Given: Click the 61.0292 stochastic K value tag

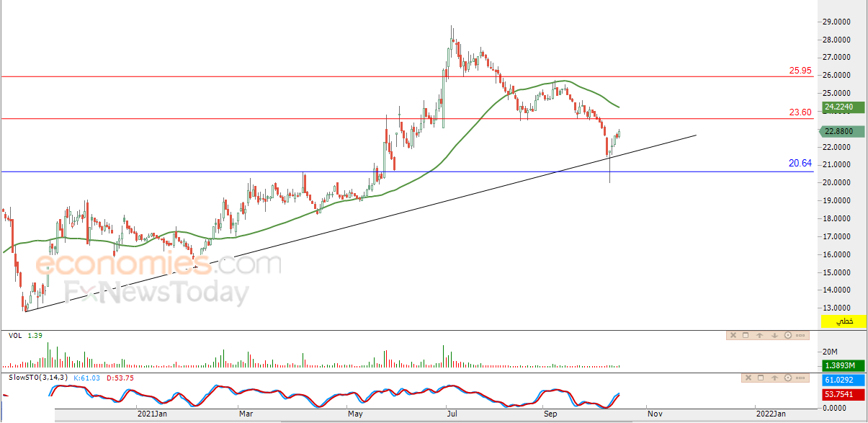Looking at the screenshot, I should click(x=842, y=380).
